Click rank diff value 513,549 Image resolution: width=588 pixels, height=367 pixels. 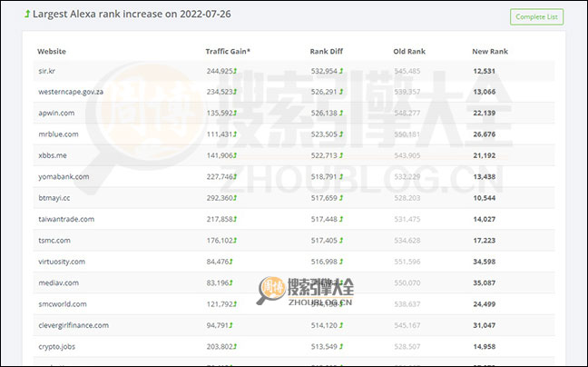pyautogui.click(x=324, y=346)
